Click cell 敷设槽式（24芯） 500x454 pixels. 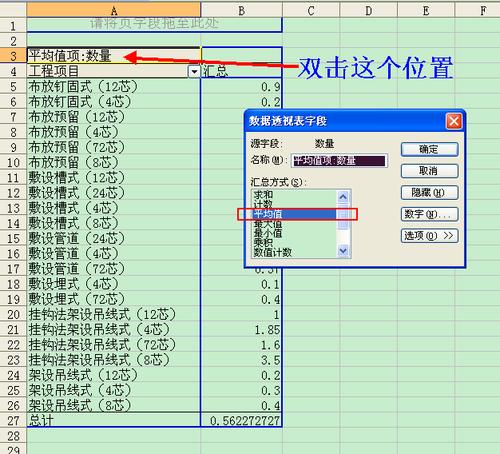114,193
